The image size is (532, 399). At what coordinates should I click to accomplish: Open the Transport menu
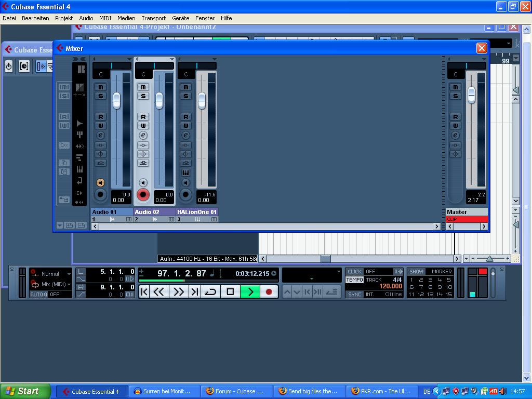click(x=154, y=18)
